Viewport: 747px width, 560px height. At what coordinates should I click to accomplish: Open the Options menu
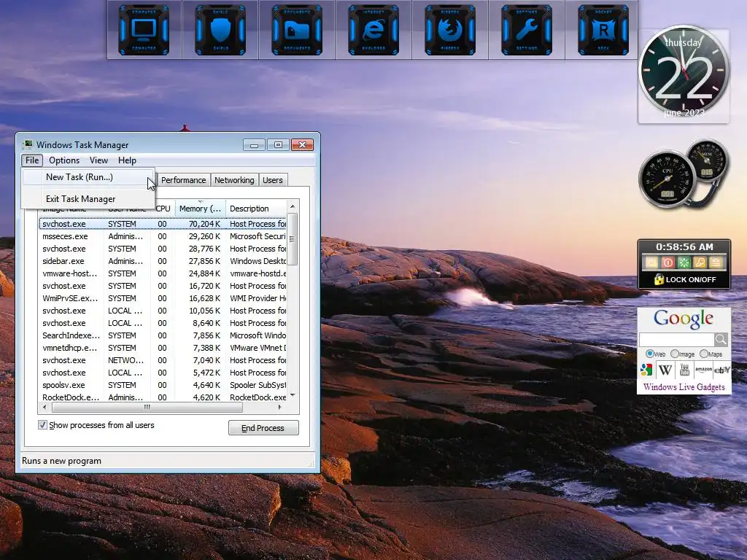coord(64,160)
